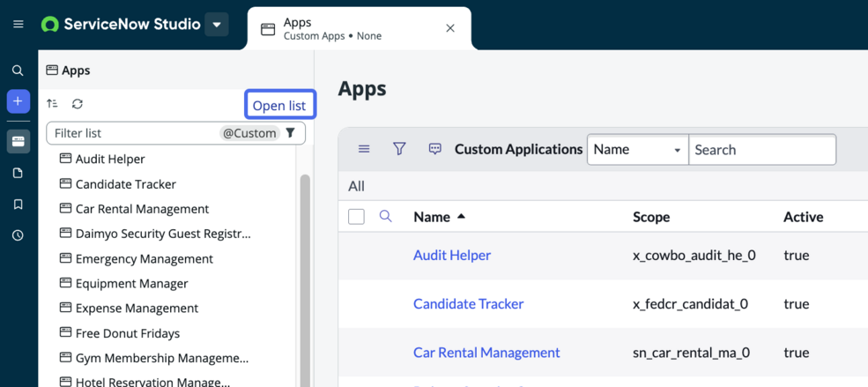Select Audit Helper in the tree
Image resolution: width=868 pixels, height=387 pixels.
[110, 160]
